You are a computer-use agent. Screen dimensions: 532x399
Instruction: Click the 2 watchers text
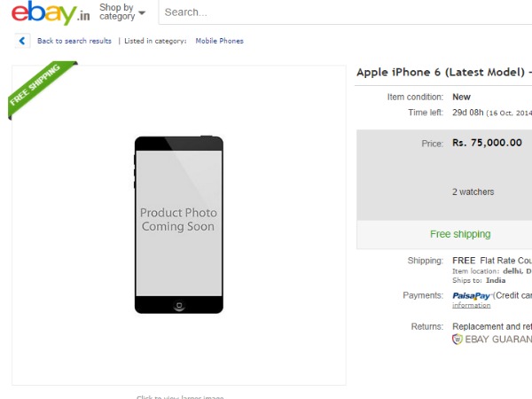473,192
